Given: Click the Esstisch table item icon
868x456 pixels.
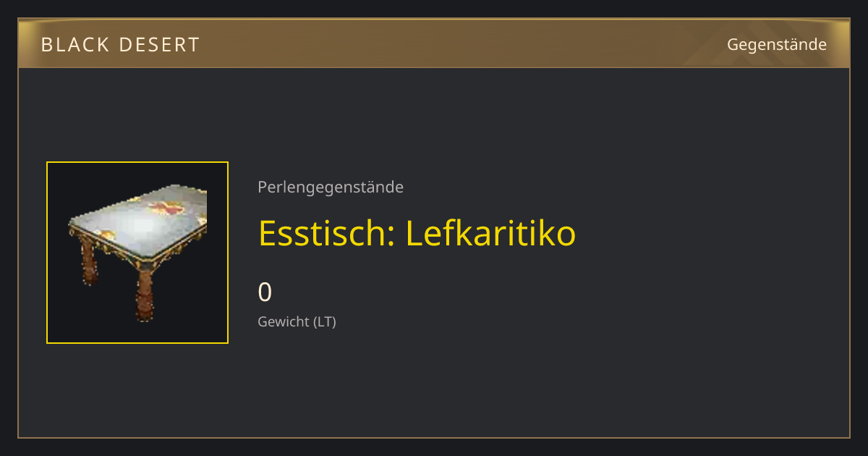Looking at the screenshot, I should pos(137,253).
